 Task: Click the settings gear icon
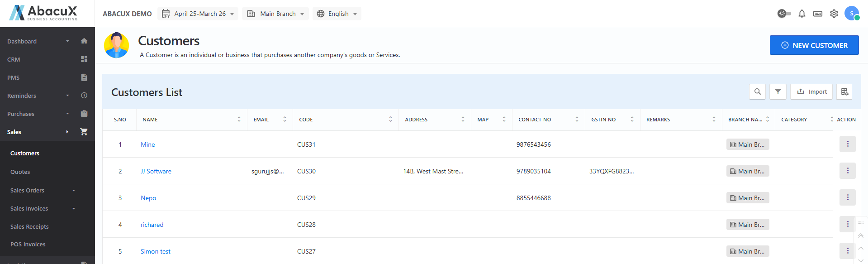tap(834, 14)
